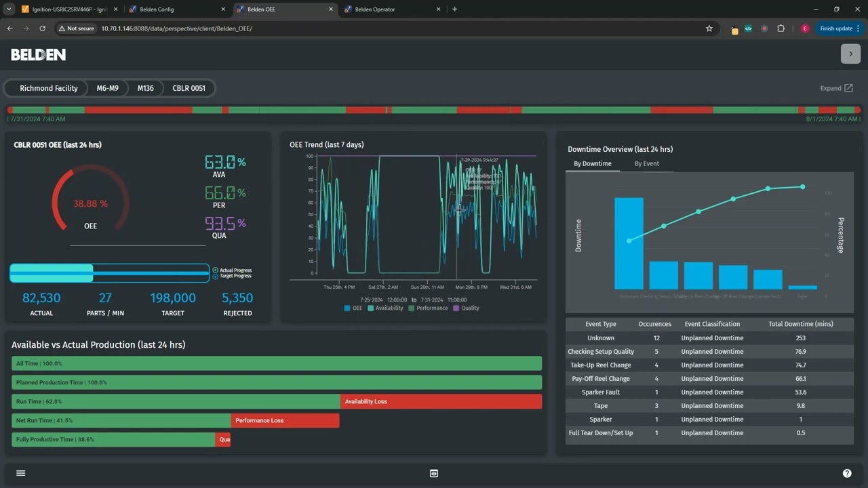The height and width of the screenshot is (488, 868).
Task: Toggle the Availability legend series
Action: (x=385, y=308)
